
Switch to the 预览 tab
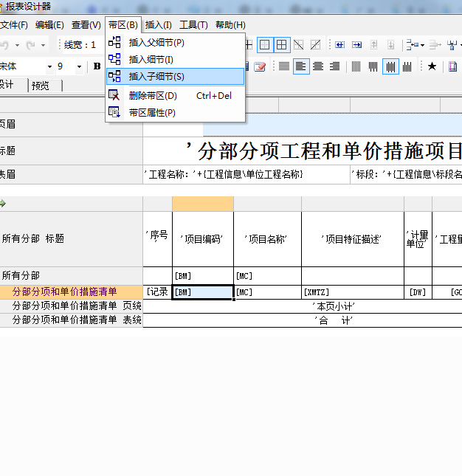click(x=44, y=86)
